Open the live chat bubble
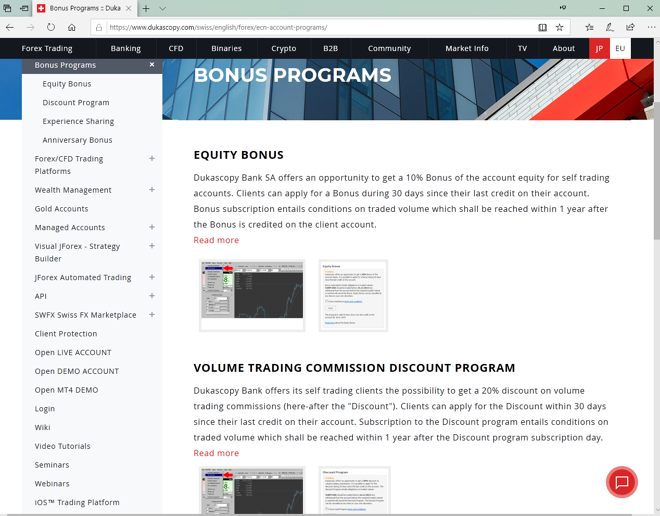Viewport: 660px width, 516px height. (622, 482)
